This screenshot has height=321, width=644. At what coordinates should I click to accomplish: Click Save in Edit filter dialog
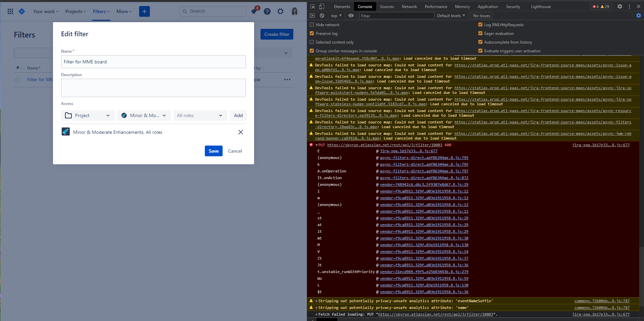point(214,151)
